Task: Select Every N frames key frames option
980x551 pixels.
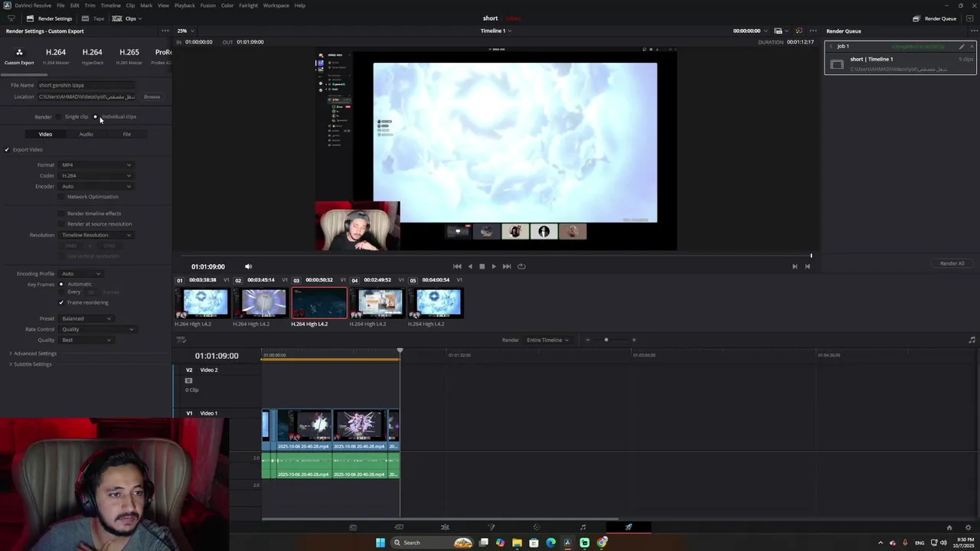Action: click(x=61, y=292)
